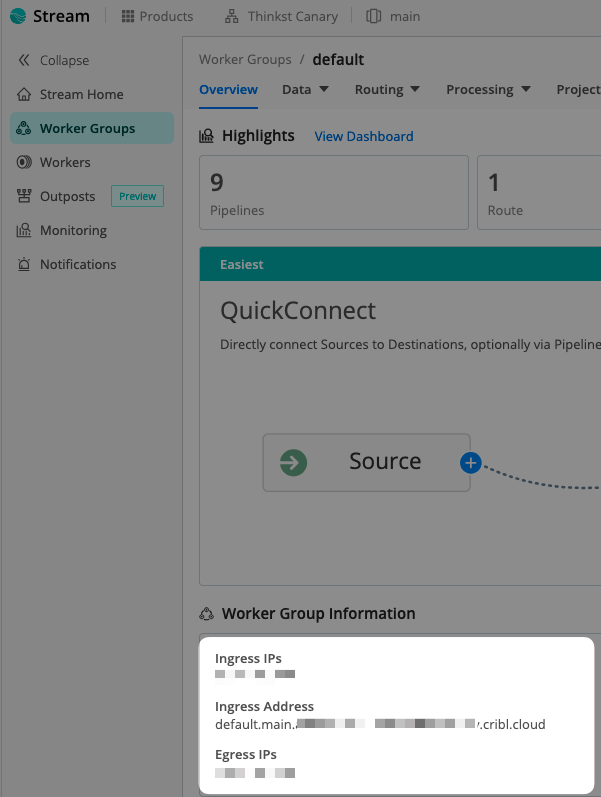Switch to the Overview tab
The image size is (601, 797).
click(x=228, y=89)
